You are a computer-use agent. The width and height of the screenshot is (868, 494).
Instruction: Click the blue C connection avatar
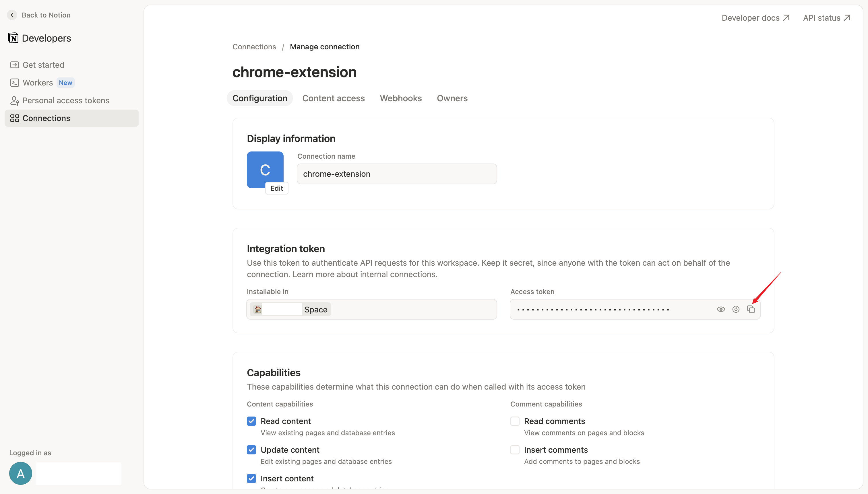(x=265, y=170)
